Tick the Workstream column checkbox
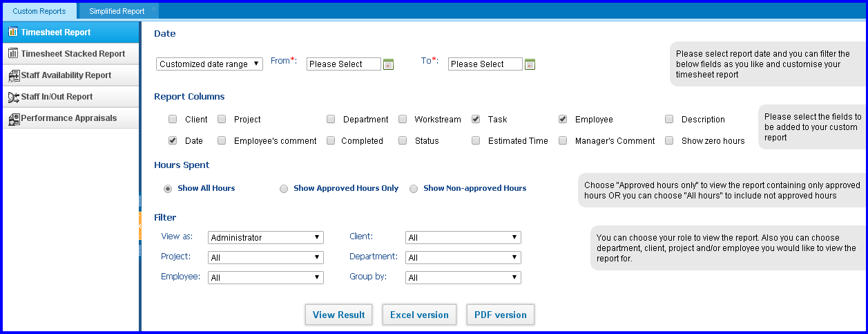Image resolution: width=868 pixels, height=334 pixels. coord(403,119)
